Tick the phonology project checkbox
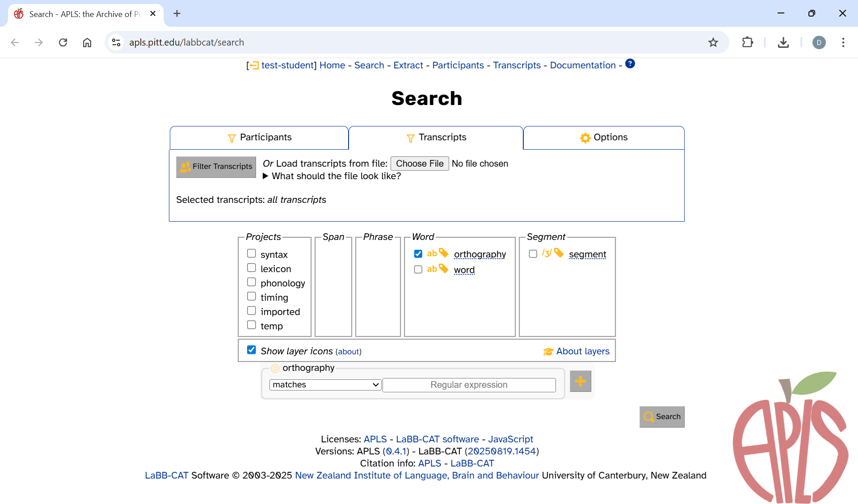This screenshot has height=504, width=858. [252, 282]
